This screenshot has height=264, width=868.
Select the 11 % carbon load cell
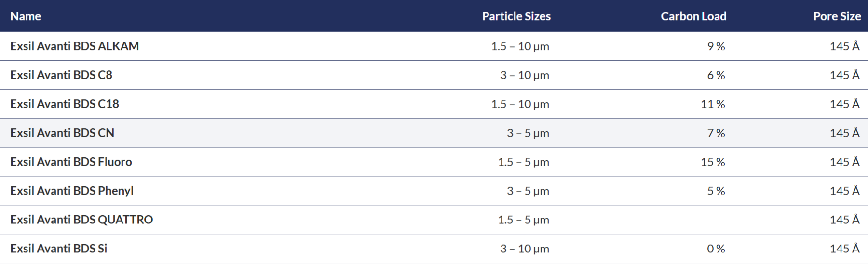713,104
